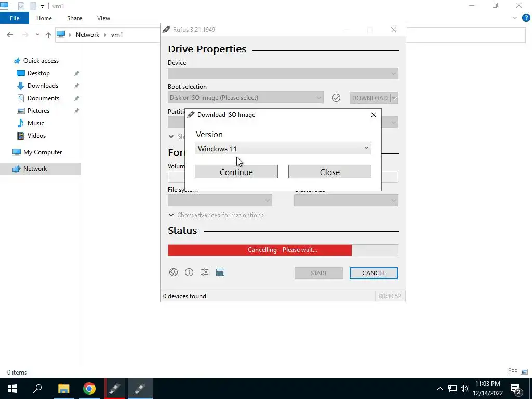
Task: Select Desktop in the sidebar
Action: pyautogui.click(x=38, y=73)
